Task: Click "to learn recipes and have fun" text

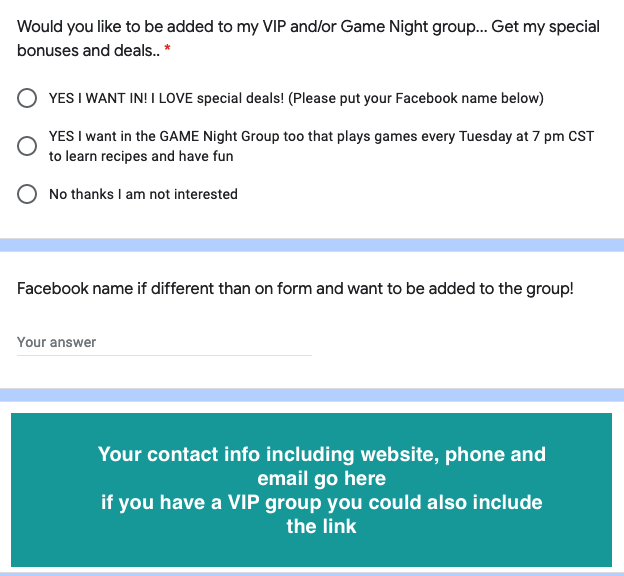Action: [x=141, y=156]
